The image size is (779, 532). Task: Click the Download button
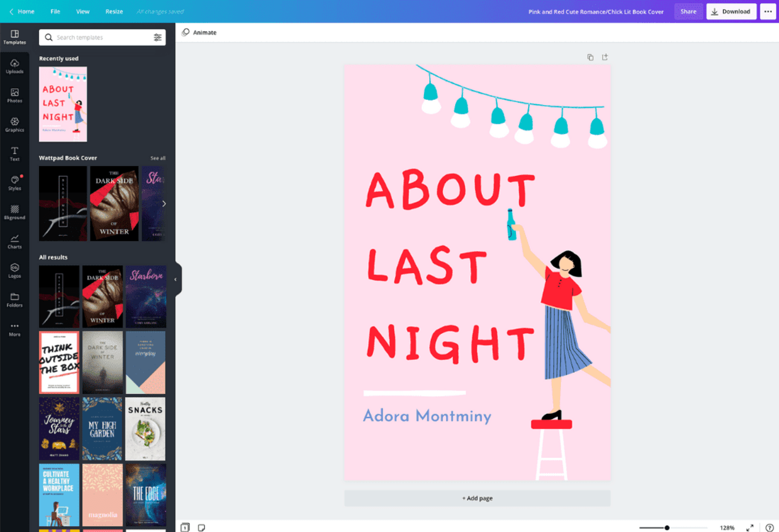731,11
